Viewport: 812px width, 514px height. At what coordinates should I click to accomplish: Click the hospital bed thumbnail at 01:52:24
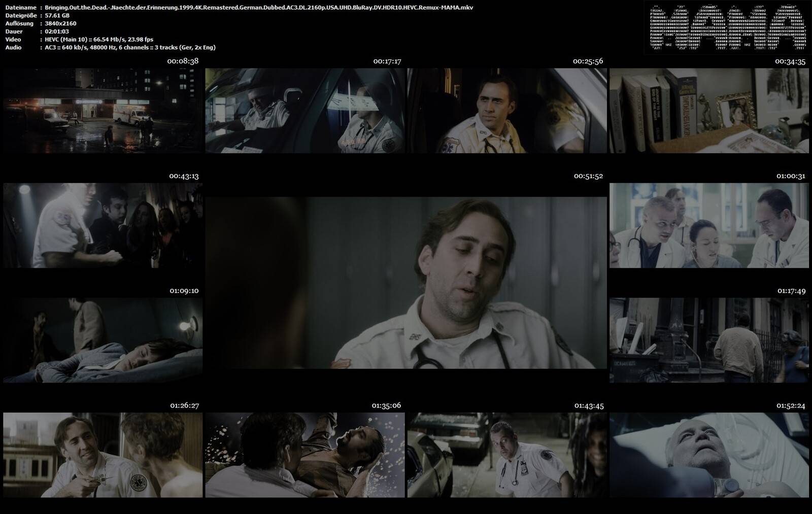(709, 455)
